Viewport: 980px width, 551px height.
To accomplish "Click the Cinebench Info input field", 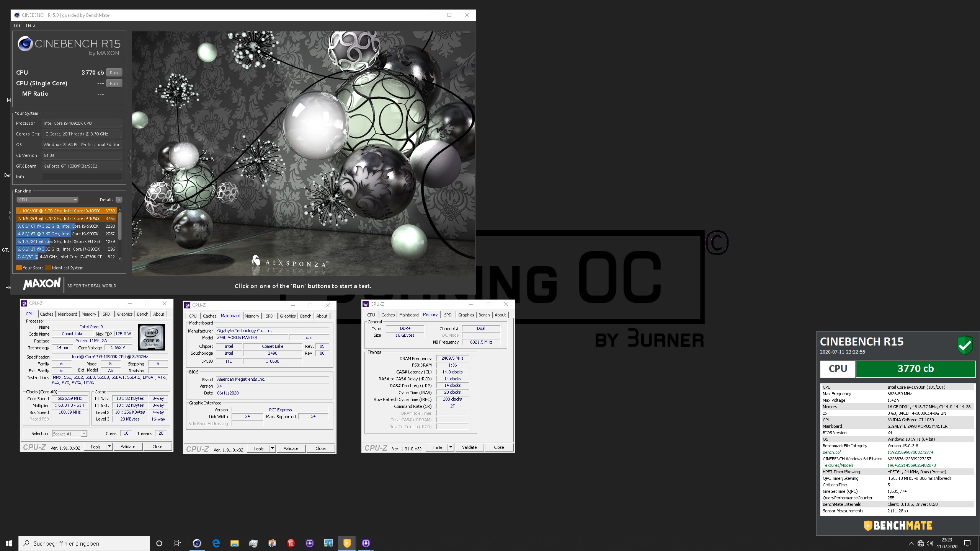I will tap(82, 177).
